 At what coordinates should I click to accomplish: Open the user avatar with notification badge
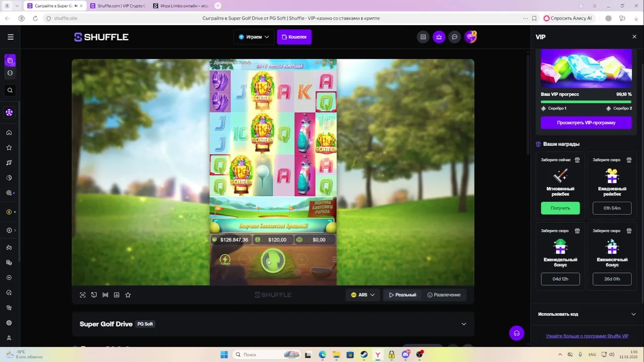click(x=470, y=37)
